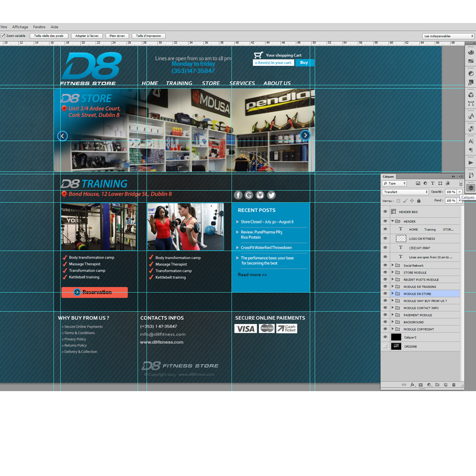
Task: Expand the PAIEMENT MODULE group
Action: pyautogui.click(x=393, y=315)
